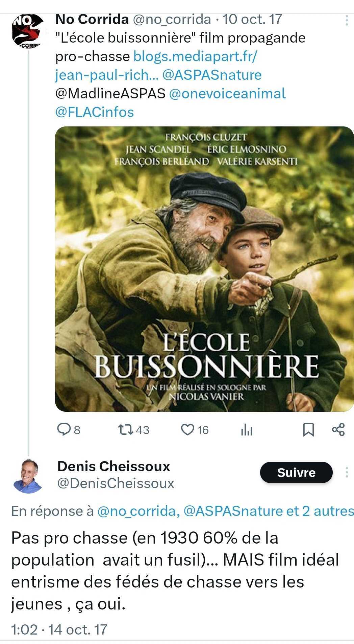This screenshot has width=354, height=644.
Task: Open the Denis Cheissoux display name
Action: (x=114, y=466)
